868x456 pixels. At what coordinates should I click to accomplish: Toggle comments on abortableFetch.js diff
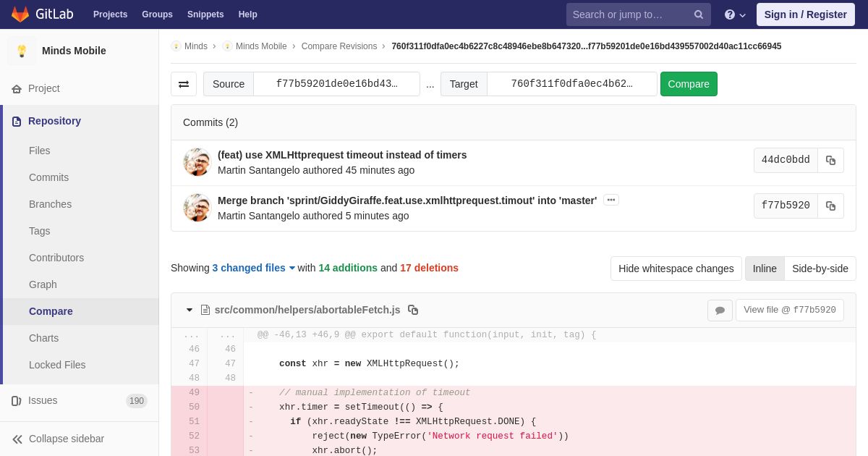pyautogui.click(x=720, y=311)
